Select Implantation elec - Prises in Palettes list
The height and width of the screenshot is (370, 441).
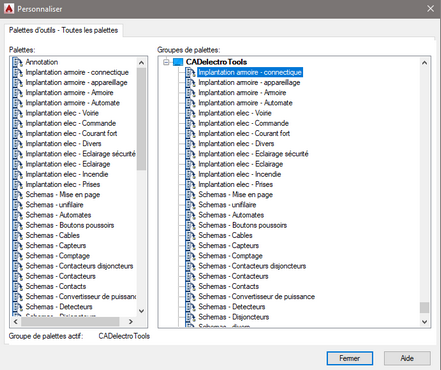click(x=63, y=184)
